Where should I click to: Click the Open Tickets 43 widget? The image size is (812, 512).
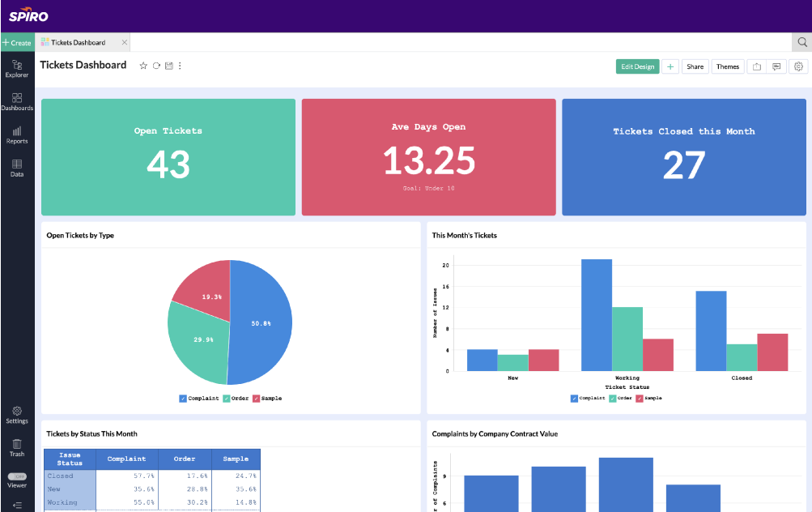168,157
